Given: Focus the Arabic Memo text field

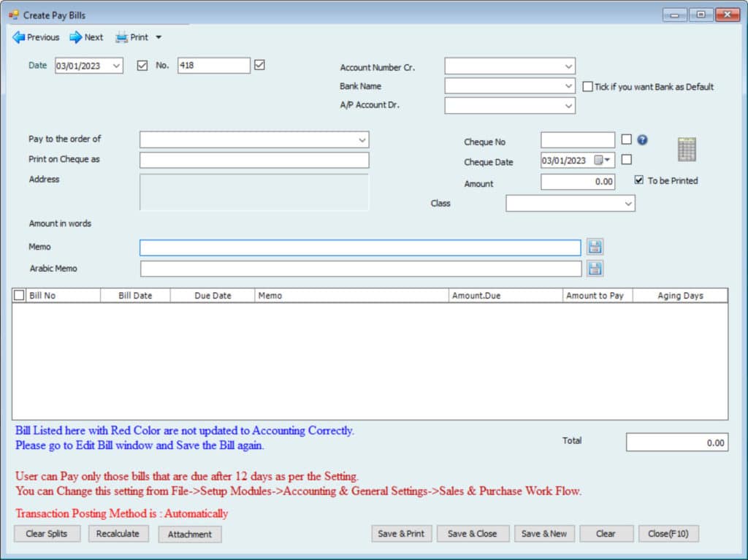Looking at the screenshot, I should tap(361, 269).
